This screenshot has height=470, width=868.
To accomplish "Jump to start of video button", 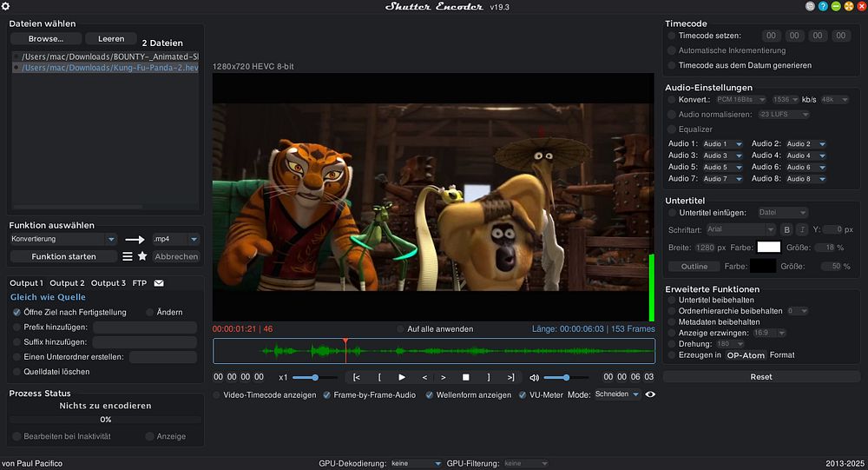I will (357, 377).
